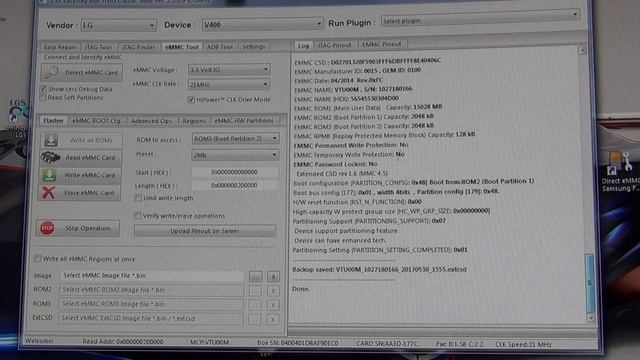
Task: Click the red STOP sign icon
Action: pos(47,228)
